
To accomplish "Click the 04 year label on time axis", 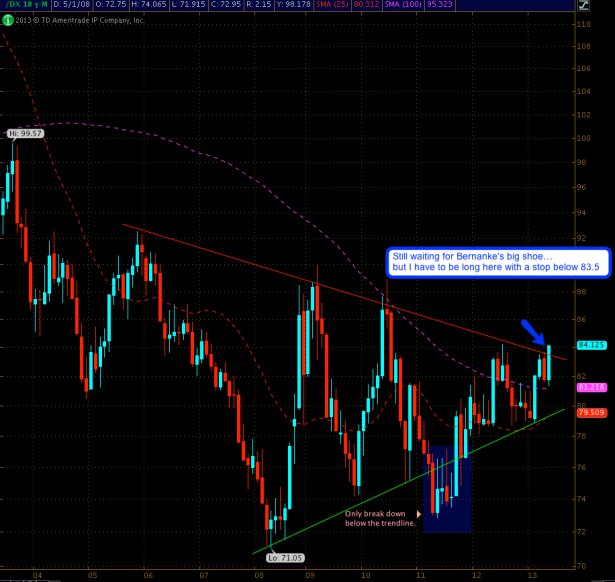I will pyautogui.click(x=38, y=575).
